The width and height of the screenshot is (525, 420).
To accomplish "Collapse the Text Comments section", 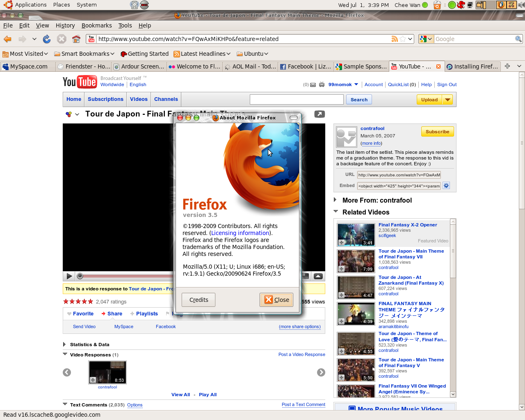I will tap(65, 404).
